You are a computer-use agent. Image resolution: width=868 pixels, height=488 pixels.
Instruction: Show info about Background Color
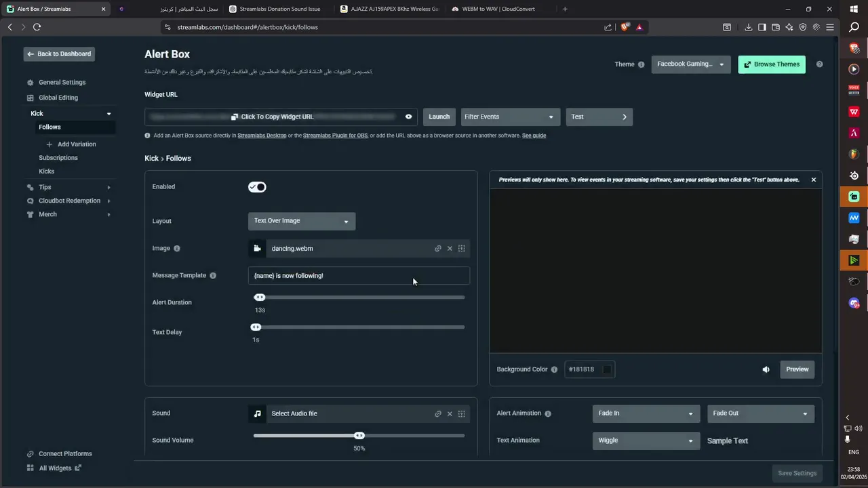click(x=554, y=369)
